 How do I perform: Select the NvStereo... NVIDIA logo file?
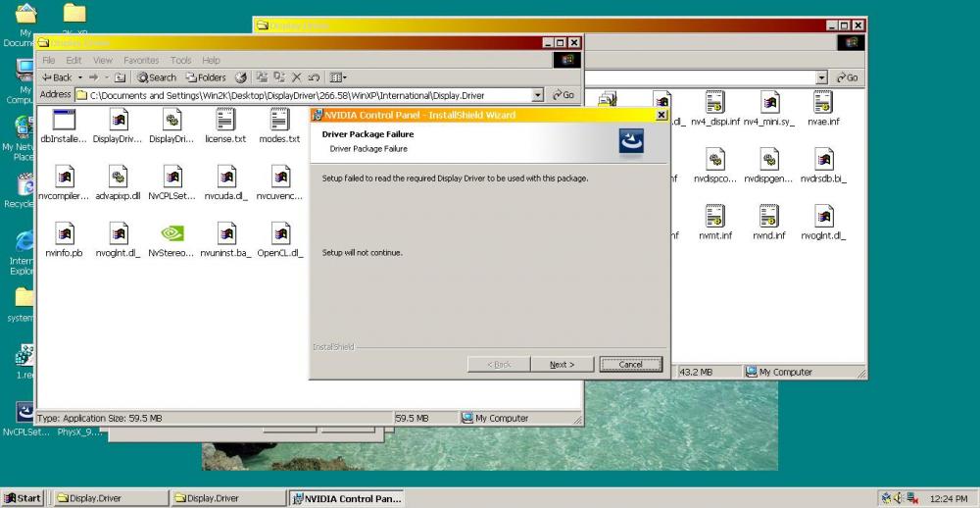171,241
